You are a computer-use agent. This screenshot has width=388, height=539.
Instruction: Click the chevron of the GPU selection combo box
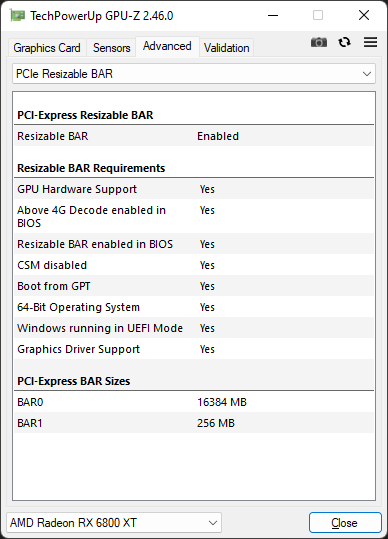(213, 523)
